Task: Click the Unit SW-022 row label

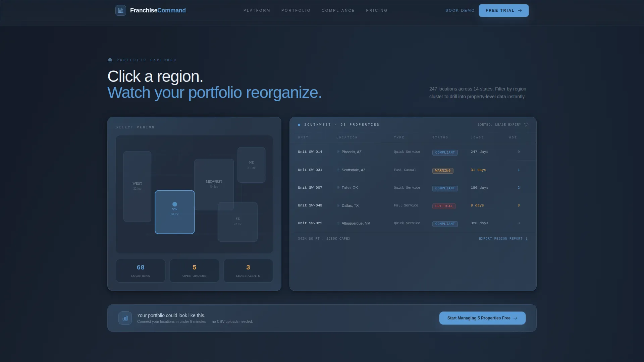Action: tap(310, 223)
